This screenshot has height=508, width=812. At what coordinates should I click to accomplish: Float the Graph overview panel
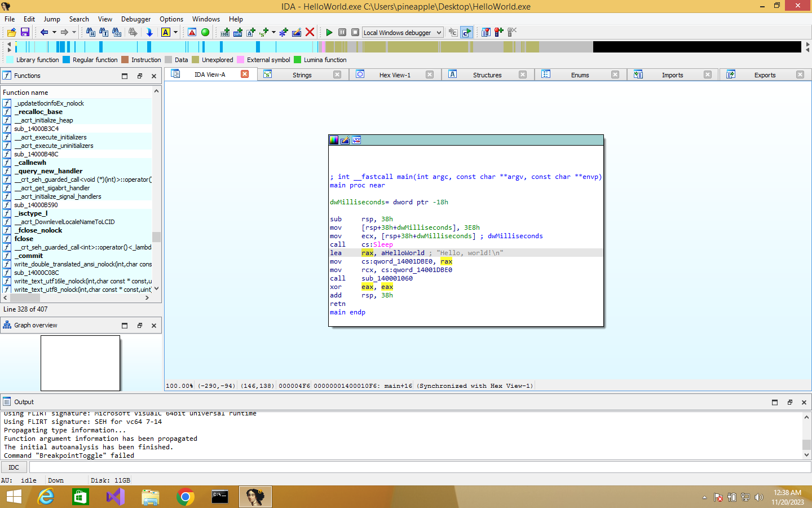click(x=140, y=325)
